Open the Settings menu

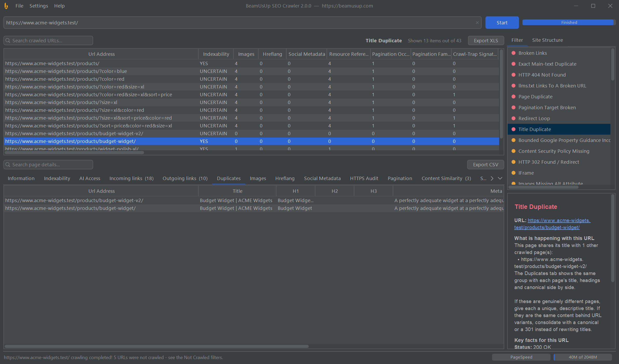coord(39,6)
